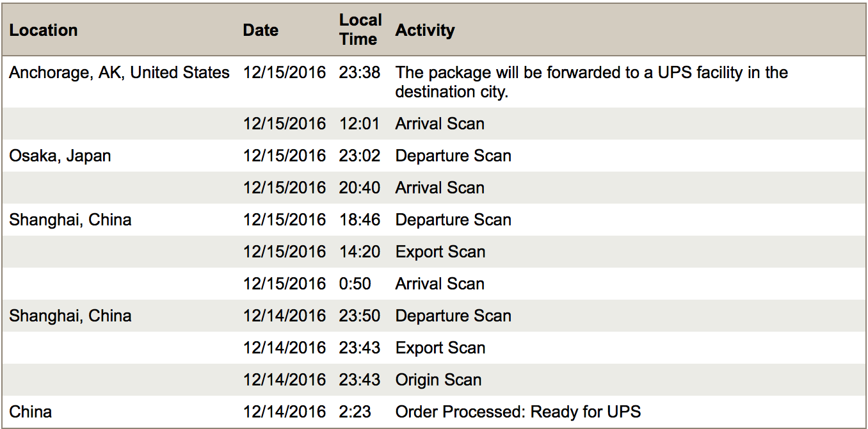This screenshot has width=868, height=429.
Task: Click the China location in the last row
Action: click(x=31, y=412)
